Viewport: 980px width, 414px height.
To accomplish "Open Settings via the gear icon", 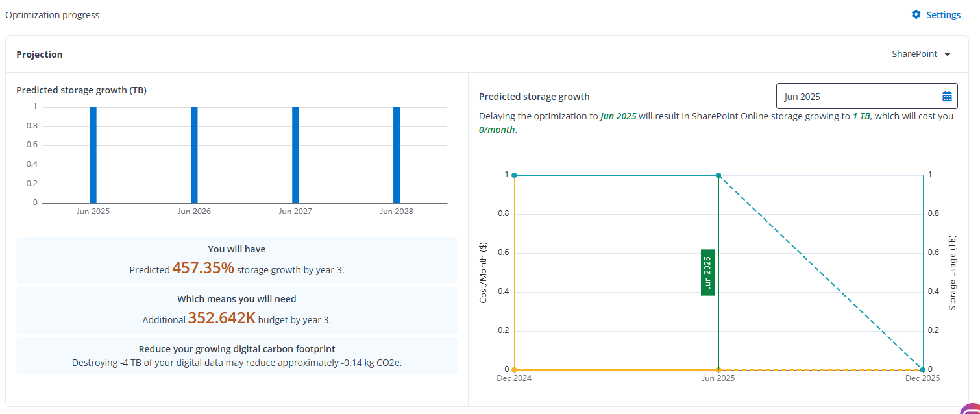I will click(x=916, y=14).
